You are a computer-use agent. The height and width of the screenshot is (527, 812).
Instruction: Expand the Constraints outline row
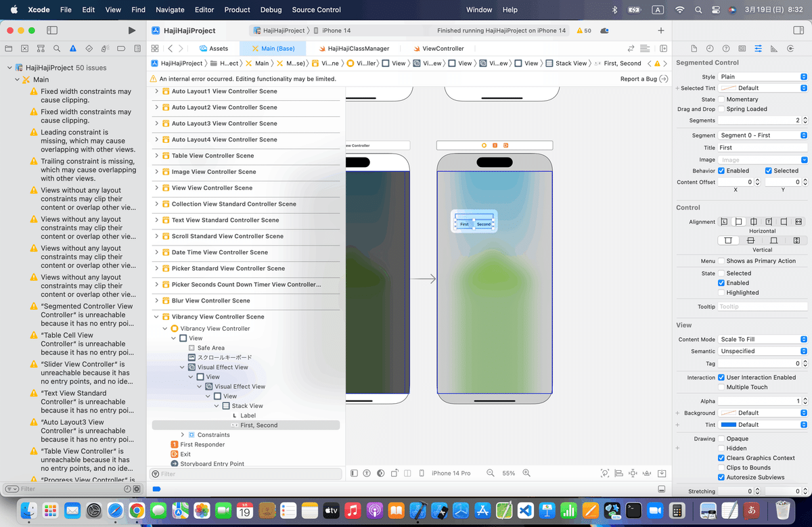(x=183, y=435)
